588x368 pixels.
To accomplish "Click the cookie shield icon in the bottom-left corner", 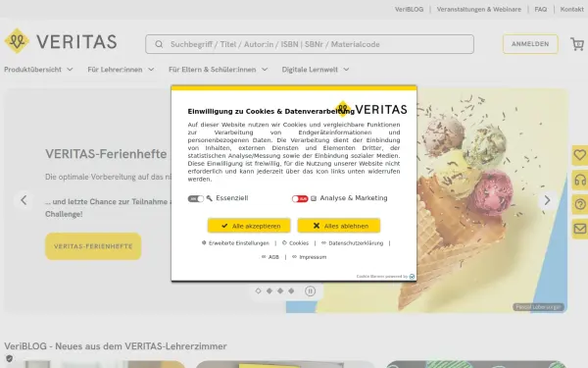I will click(10, 358).
